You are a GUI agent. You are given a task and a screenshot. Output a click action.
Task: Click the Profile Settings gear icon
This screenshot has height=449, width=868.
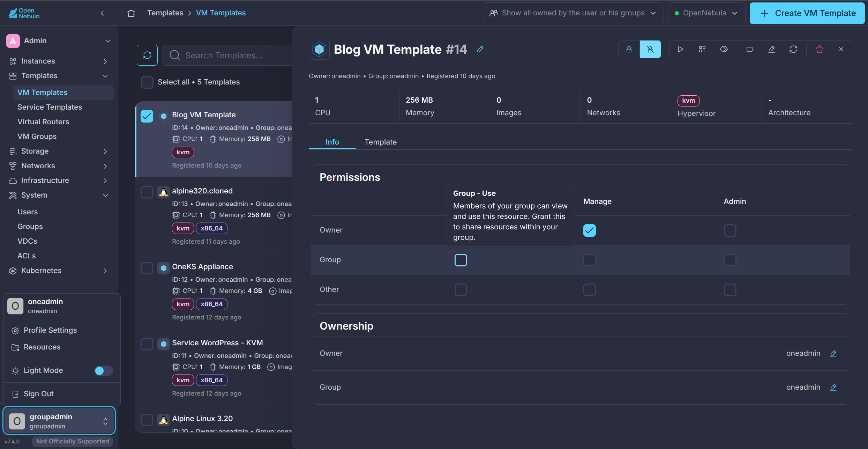[x=15, y=330]
